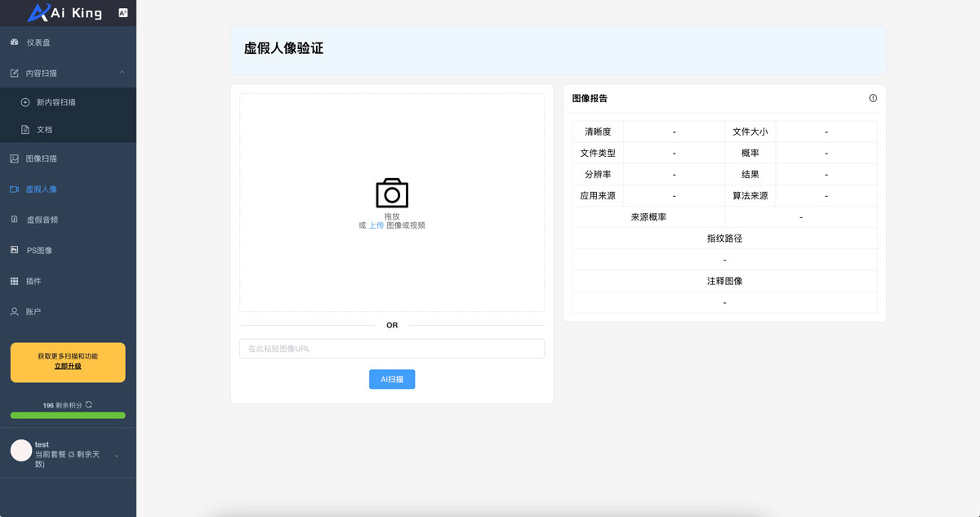Viewport: 980px width, 517px height.
Task: Open the language switch icon beside logo
Action: 123,12
